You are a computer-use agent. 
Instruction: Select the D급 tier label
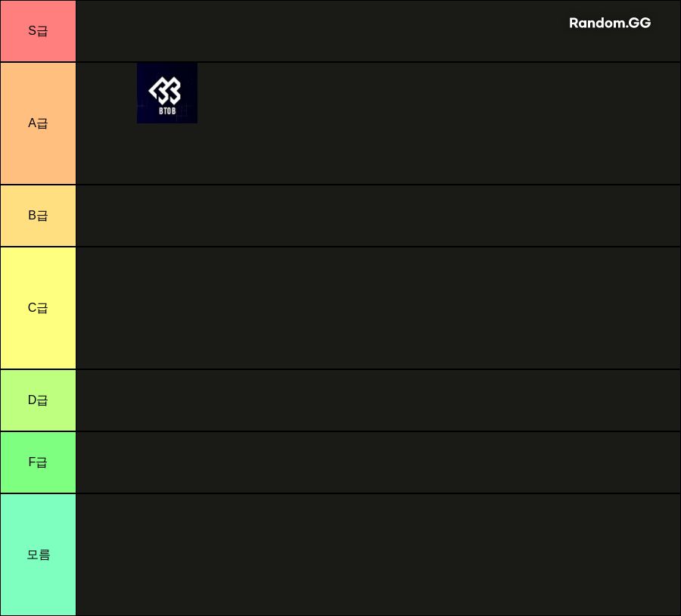(38, 400)
